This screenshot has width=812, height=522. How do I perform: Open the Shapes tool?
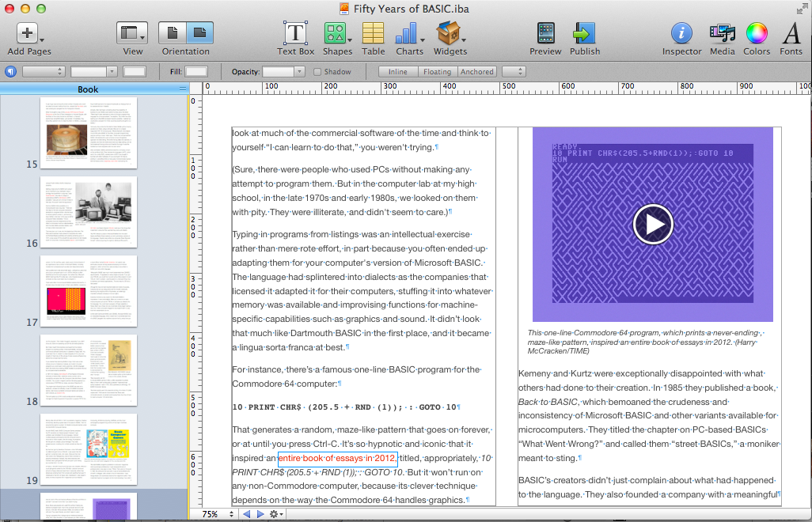pyautogui.click(x=335, y=33)
